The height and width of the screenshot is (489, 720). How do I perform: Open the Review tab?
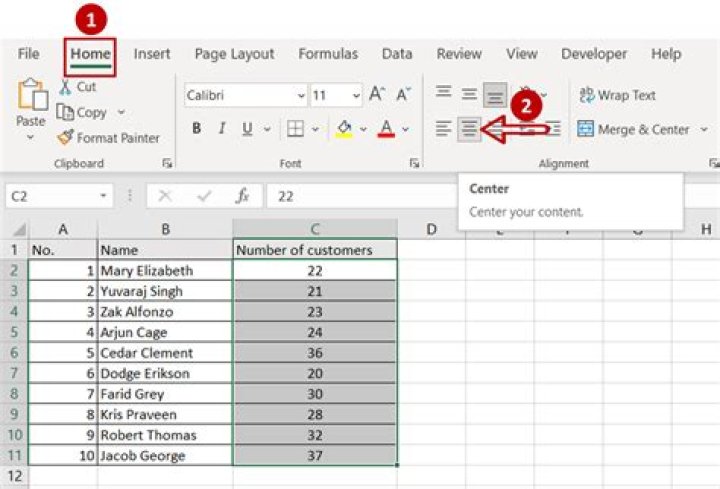459,54
